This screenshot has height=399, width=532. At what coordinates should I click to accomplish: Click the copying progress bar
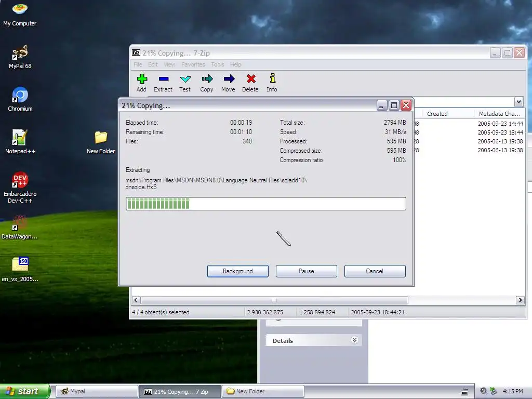[x=265, y=204]
